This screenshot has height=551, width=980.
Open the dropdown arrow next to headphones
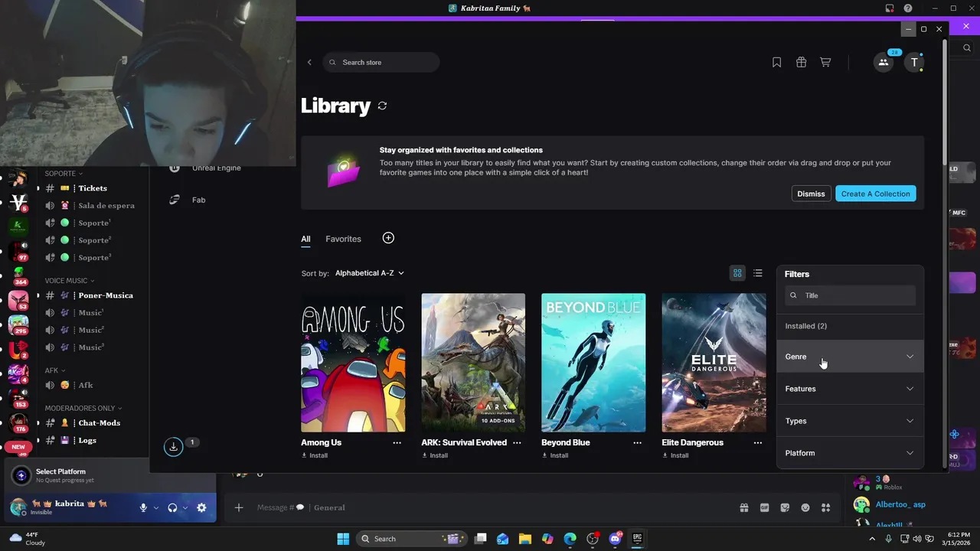[x=185, y=507]
